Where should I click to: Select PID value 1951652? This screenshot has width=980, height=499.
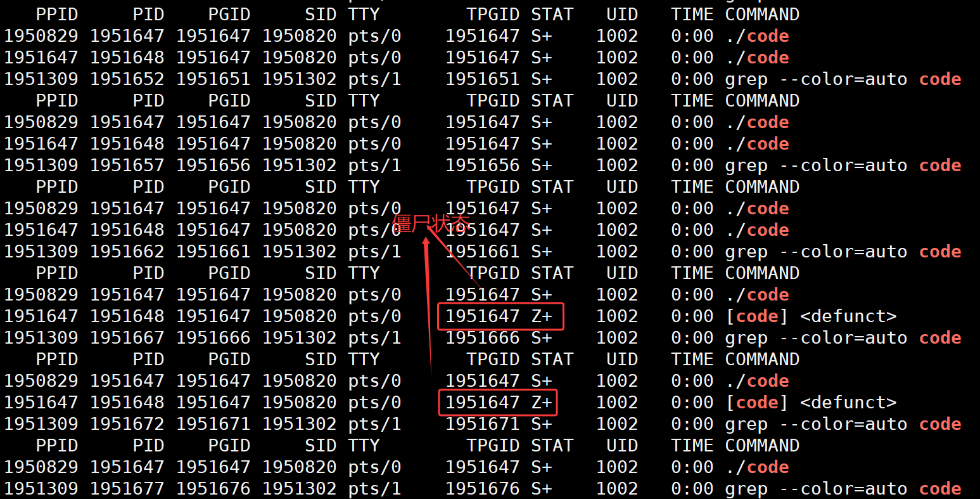127,79
